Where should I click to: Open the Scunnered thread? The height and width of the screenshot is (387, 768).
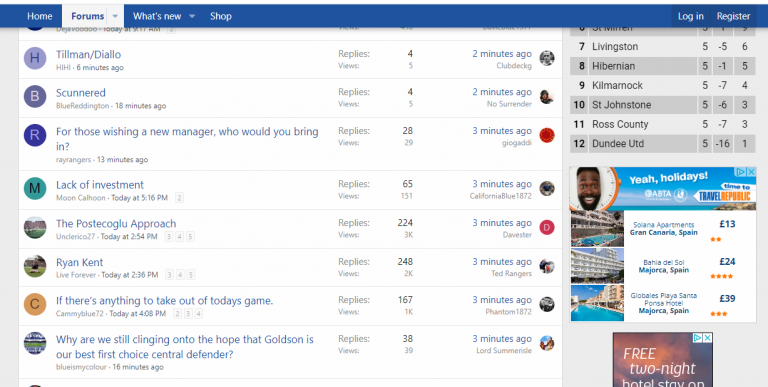click(x=81, y=93)
